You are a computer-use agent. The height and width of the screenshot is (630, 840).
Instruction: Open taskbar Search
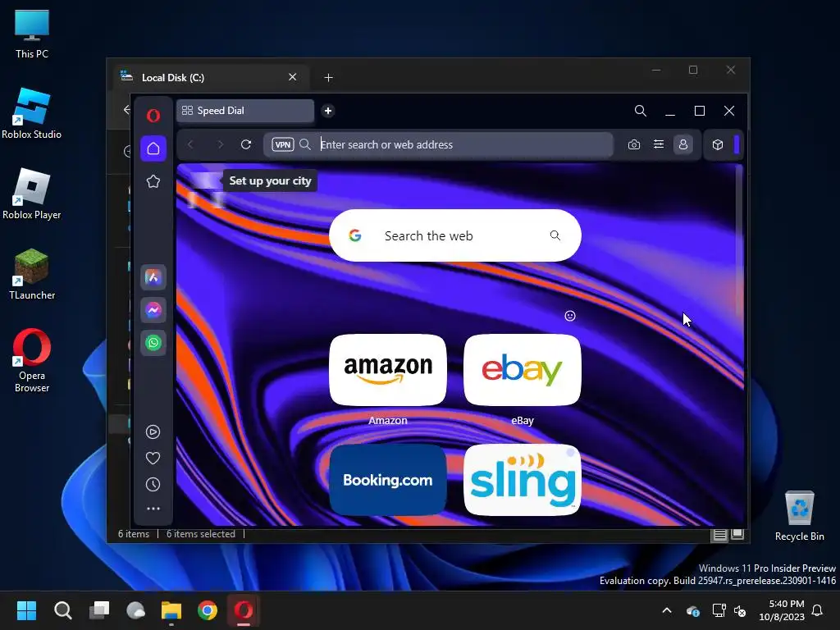tap(62, 610)
